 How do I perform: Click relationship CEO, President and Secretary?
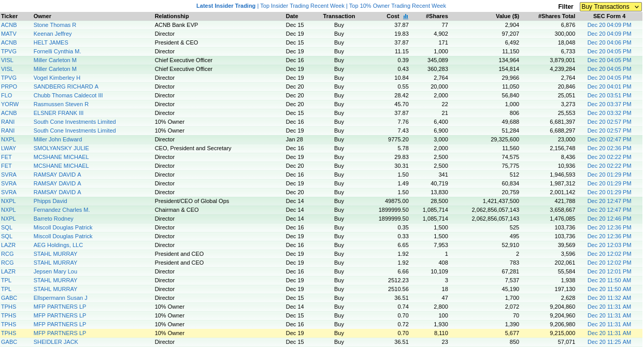[x=193, y=148]
